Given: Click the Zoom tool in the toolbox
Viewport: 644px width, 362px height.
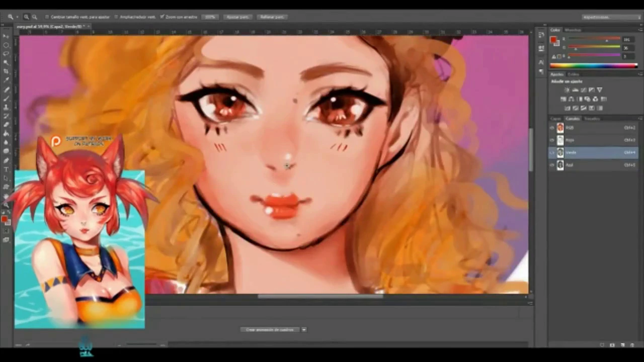Looking at the screenshot, I should 6,205.
